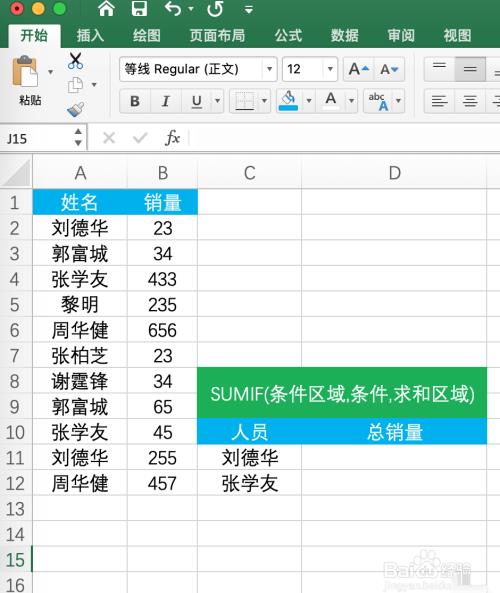
Task: Expand the font size dropdown arrow
Action: click(x=330, y=69)
